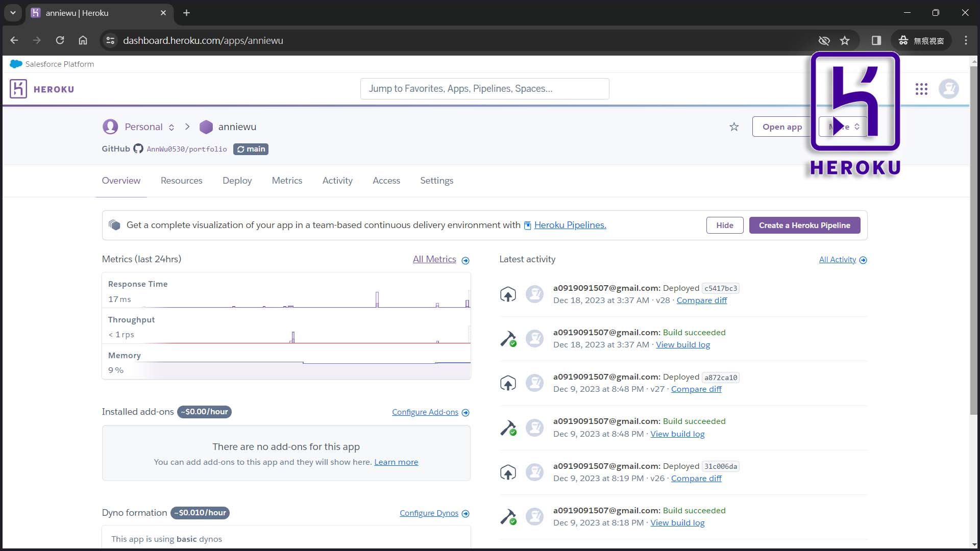Open the More dropdown next to Open app

coord(842,127)
